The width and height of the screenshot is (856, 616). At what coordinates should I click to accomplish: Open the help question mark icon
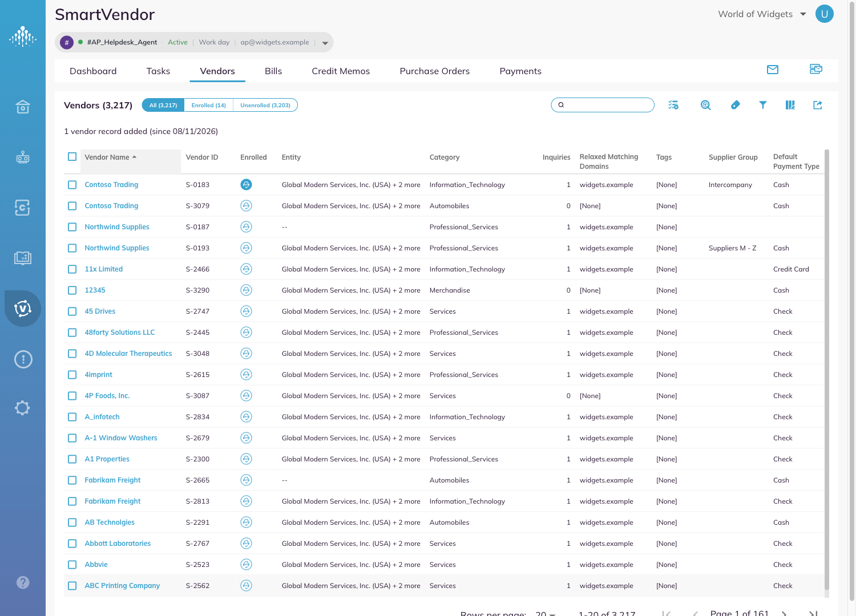[x=23, y=582]
